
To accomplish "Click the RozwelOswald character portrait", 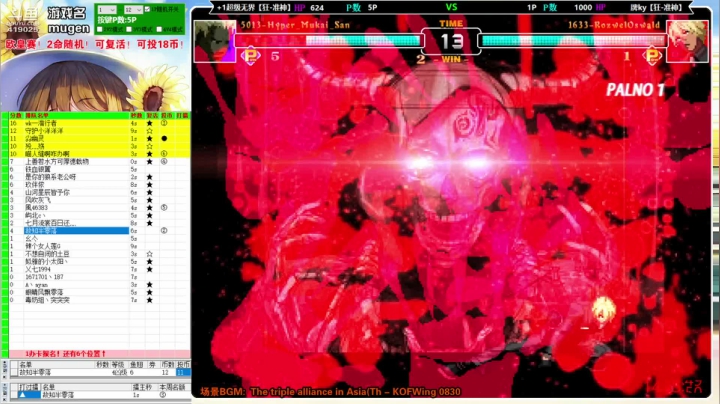I will click(x=687, y=41).
